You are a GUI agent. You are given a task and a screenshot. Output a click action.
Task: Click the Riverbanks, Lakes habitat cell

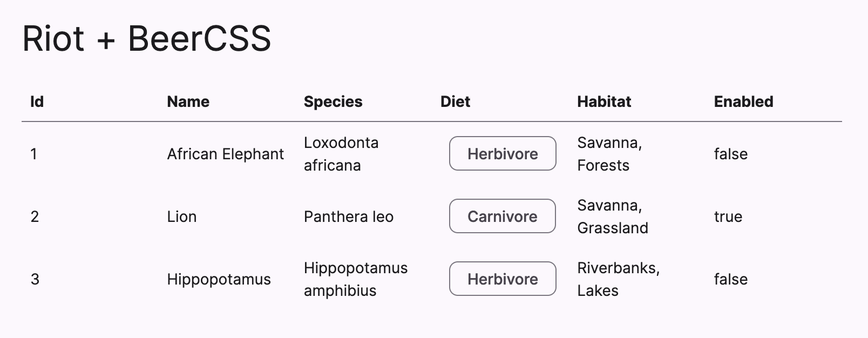[x=618, y=279]
